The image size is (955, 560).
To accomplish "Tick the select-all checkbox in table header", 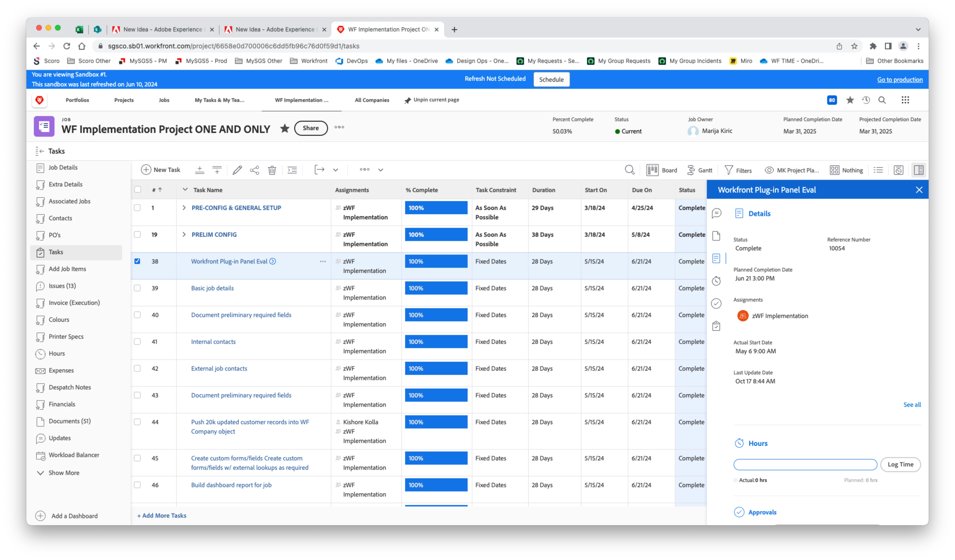I will (x=137, y=190).
